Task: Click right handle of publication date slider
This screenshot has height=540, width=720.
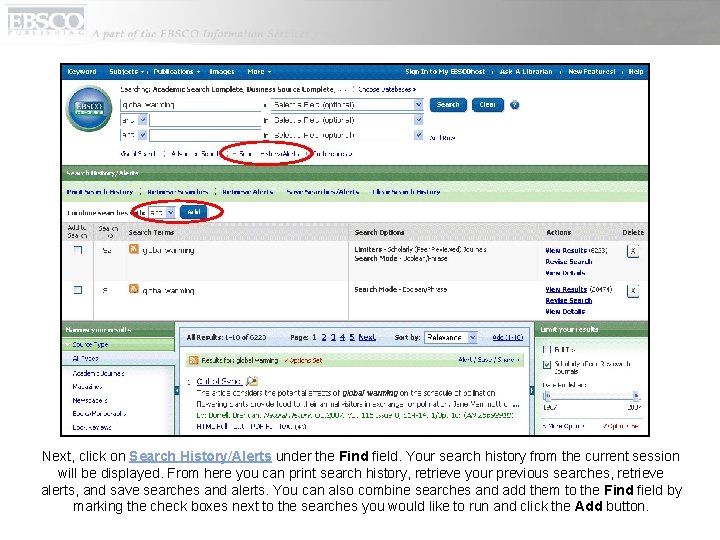Action: [x=636, y=396]
